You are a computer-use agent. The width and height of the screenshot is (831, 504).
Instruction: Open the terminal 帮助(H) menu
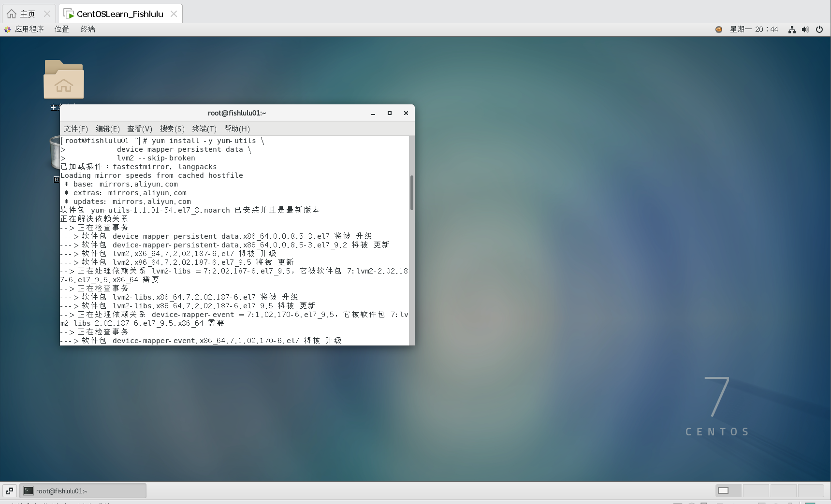[x=237, y=129]
